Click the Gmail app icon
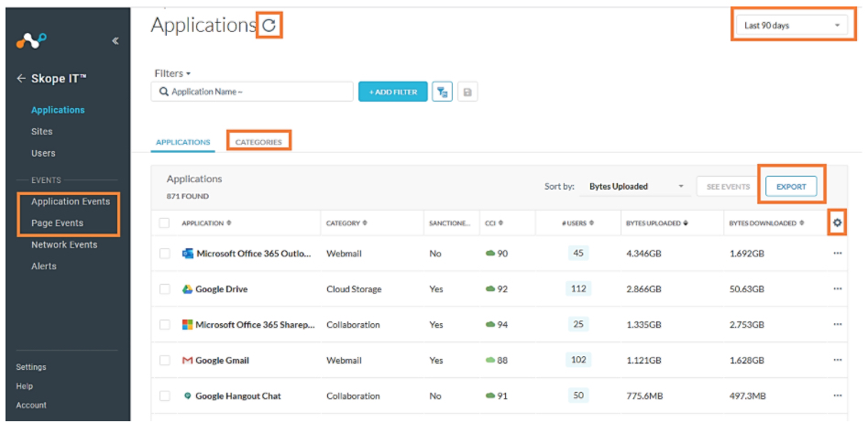The image size is (868, 423). pos(188,361)
